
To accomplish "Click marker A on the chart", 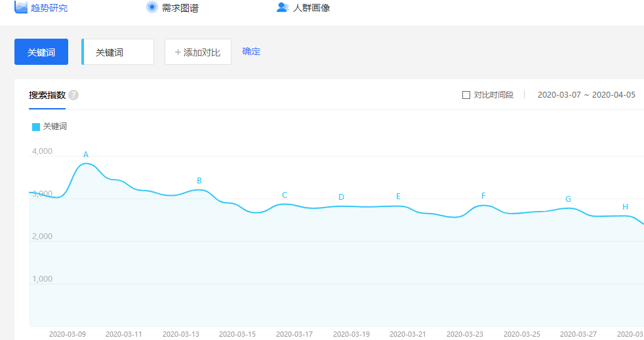I will (86, 155).
